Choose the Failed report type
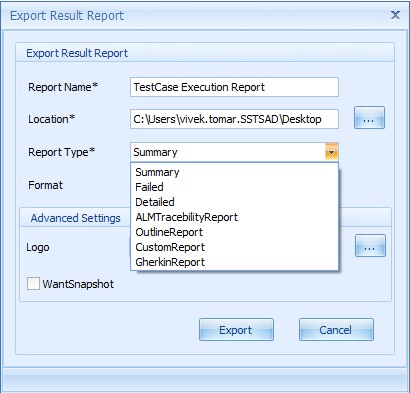Image resolution: width=410 pixels, height=393 pixels. tap(234, 187)
